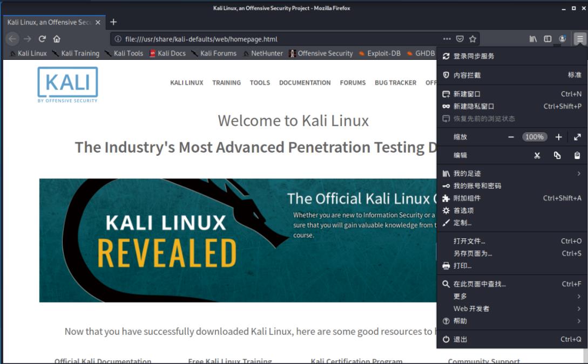Open the Library icon in toolbar
The height and width of the screenshot is (364, 588).
pyautogui.click(x=533, y=39)
